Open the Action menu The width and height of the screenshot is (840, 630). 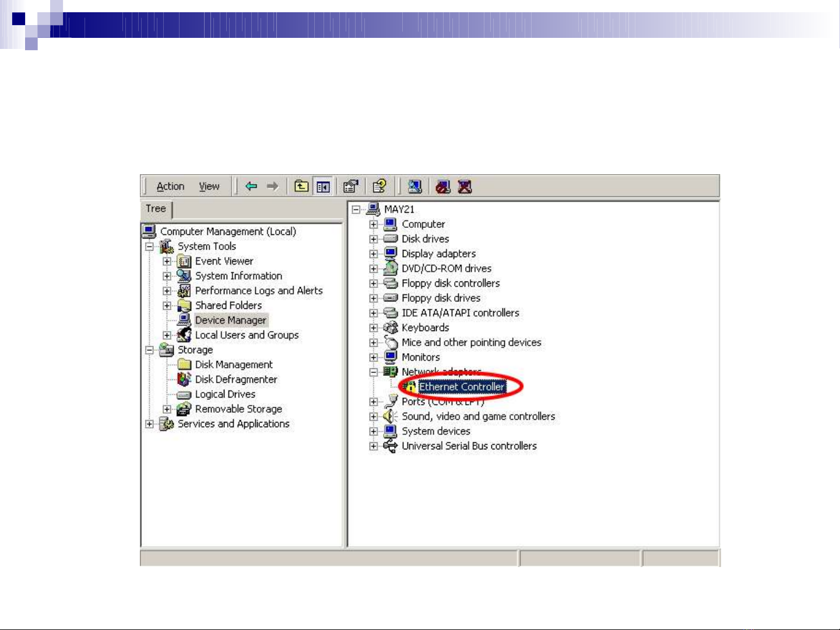click(170, 186)
